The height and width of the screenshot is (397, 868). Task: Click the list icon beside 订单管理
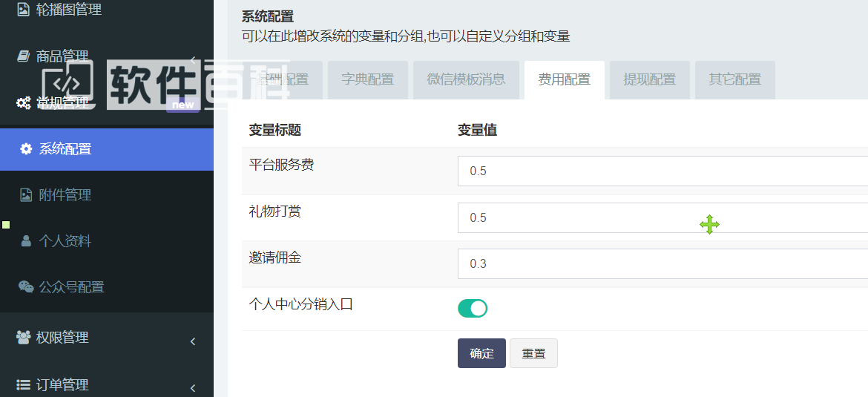pyautogui.click(x=23, y=384)
